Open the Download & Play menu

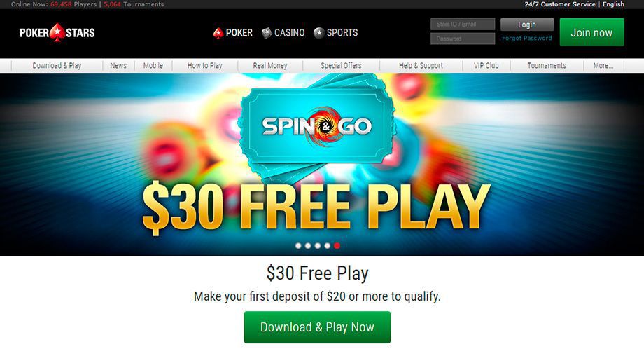click(x=57, y=65)
